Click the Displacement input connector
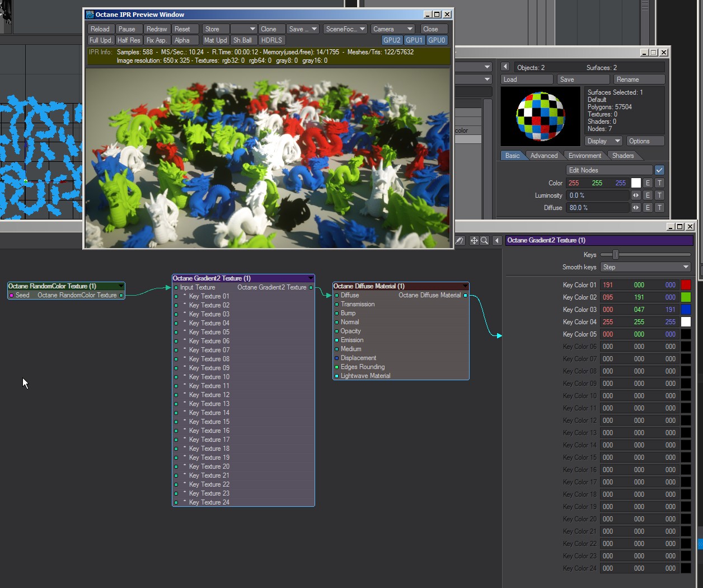The image size is (703, 588). [336, 358]
